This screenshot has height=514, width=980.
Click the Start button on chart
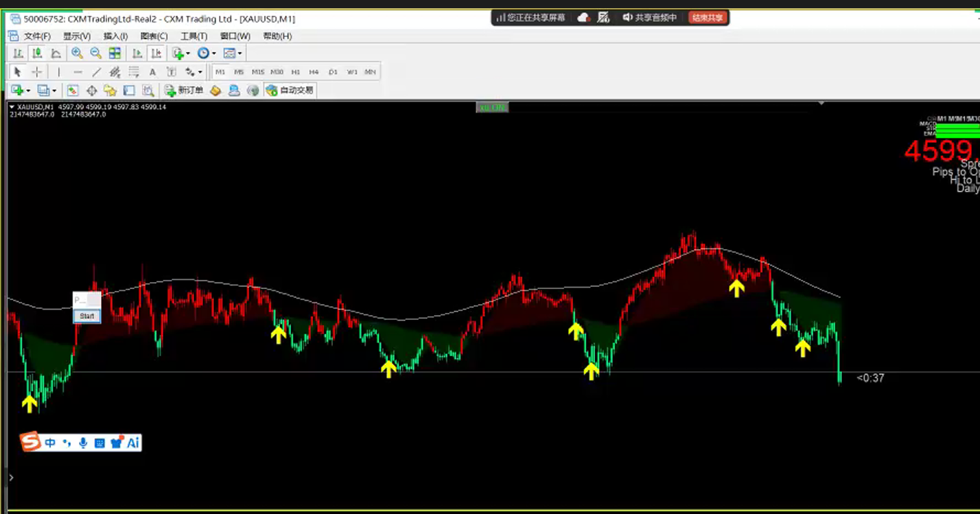tap(87, 316)
